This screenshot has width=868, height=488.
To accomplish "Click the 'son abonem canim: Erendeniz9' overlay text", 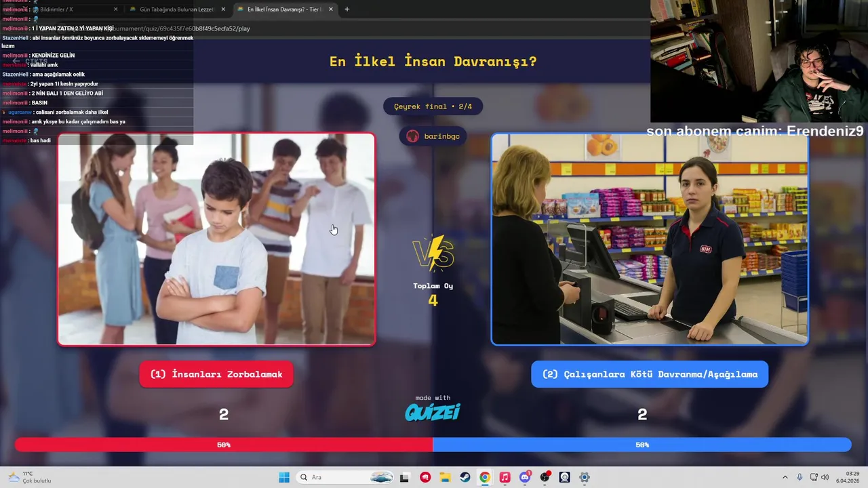I will tap(755, 131).
